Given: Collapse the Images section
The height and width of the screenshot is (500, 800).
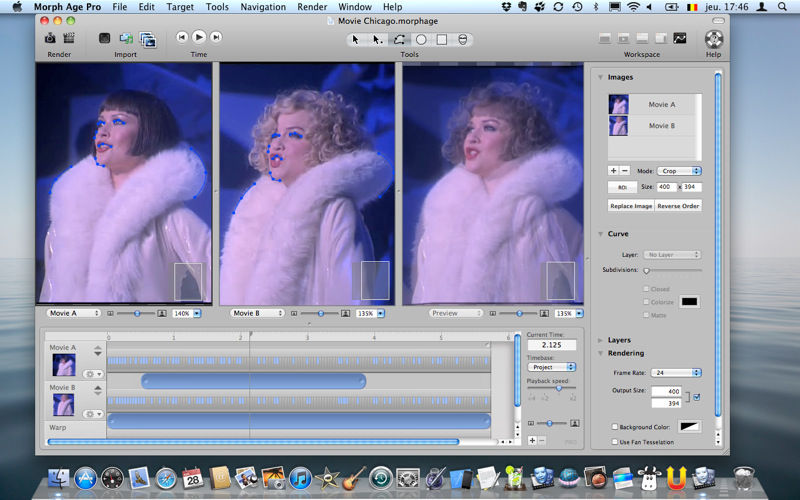Looking at the screenshot, I should coord(601,77).
